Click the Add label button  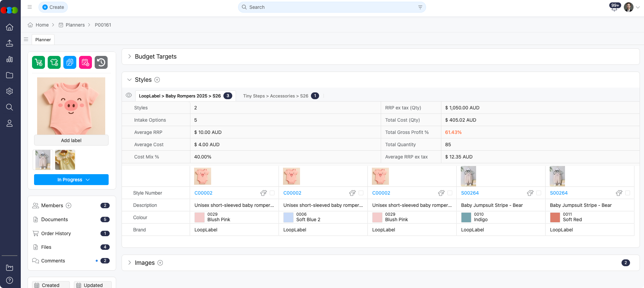[71, 140]
